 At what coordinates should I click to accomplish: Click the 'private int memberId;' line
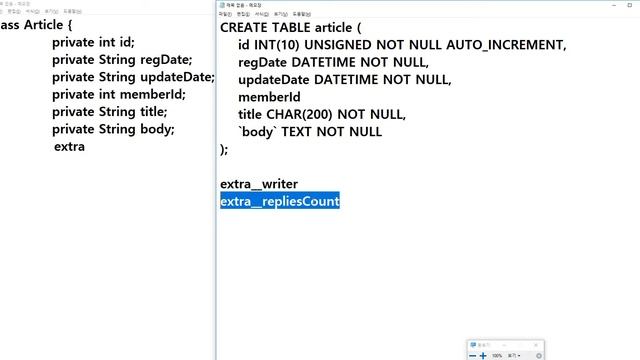[x=119, y=94]
